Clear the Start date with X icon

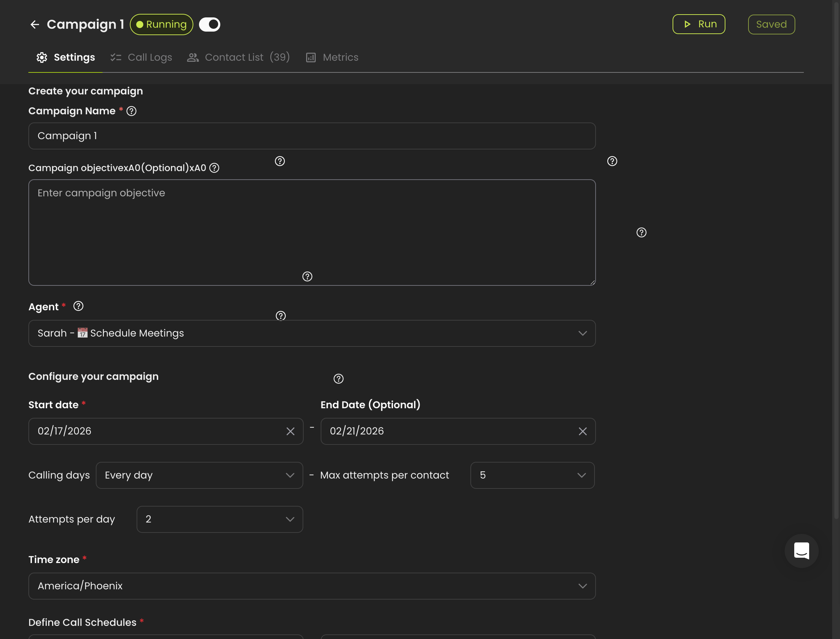pos(291,431)
